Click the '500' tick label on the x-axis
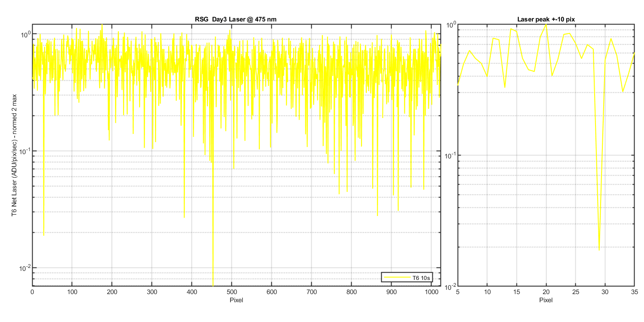The image size is (644, 322). point(232,292)
